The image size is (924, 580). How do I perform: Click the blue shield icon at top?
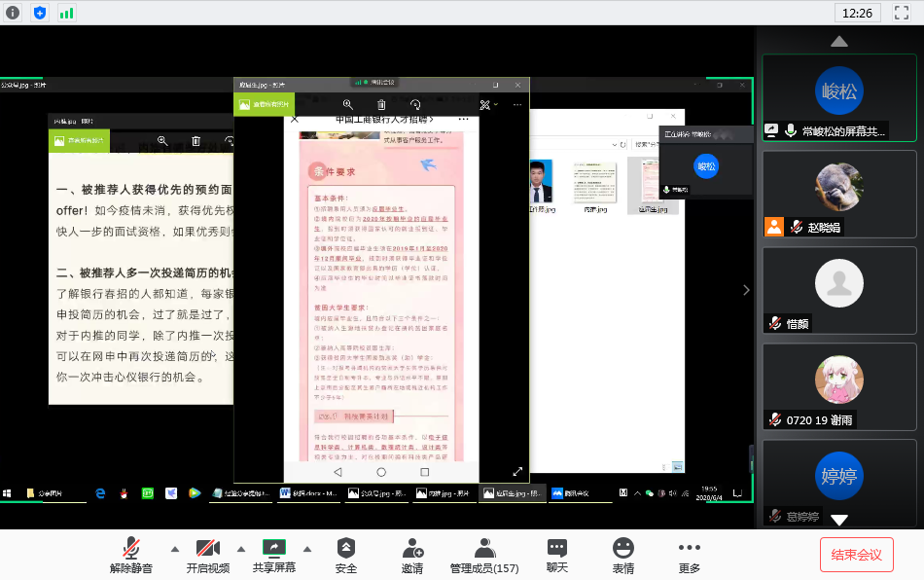coord(40,13)
